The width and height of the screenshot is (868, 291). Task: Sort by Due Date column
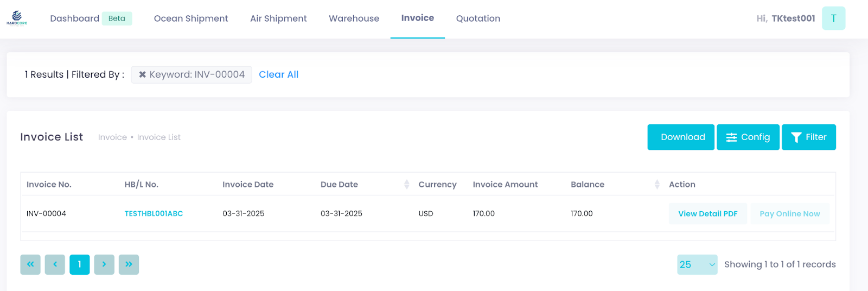coord(406,185)
